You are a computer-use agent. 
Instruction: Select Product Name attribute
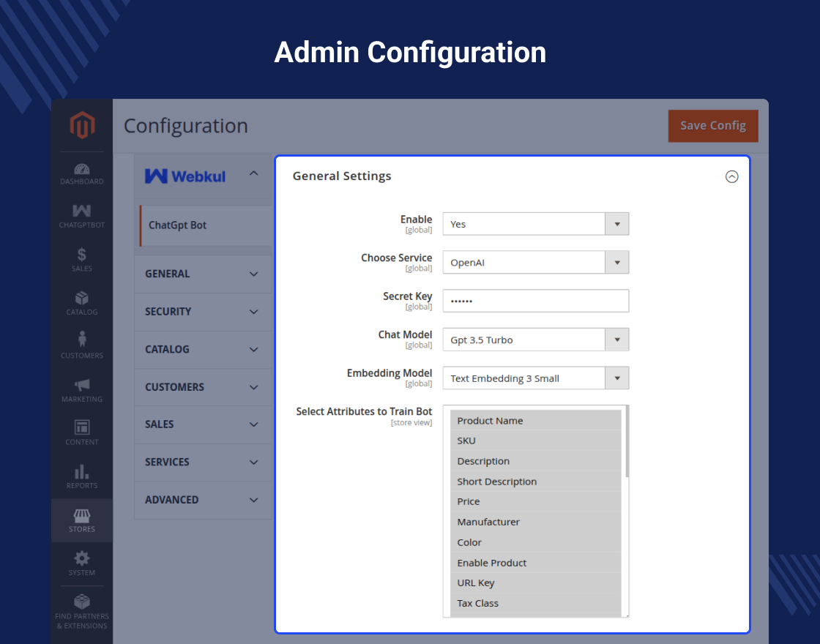pos(535,420)
